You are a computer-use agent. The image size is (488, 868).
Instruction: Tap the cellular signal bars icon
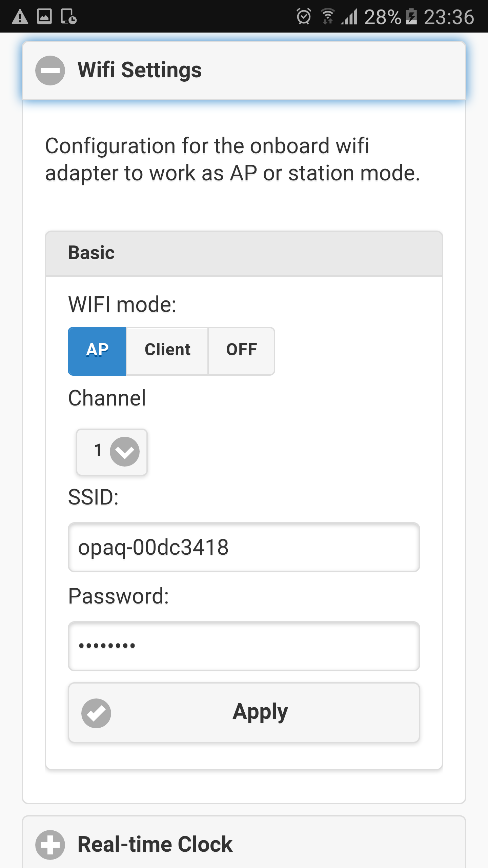pos(349,17)
